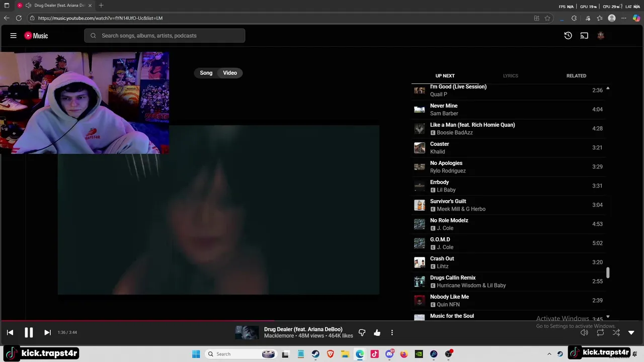The width and height of the screenshot is (644, 362).
Task: Play Errbody by Lil Baby
Action: point(508,186)
